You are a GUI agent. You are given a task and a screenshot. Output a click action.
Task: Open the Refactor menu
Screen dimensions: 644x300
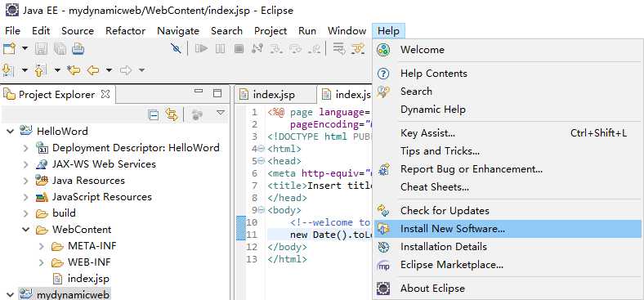pyautogui.click(x=125, y=31)
